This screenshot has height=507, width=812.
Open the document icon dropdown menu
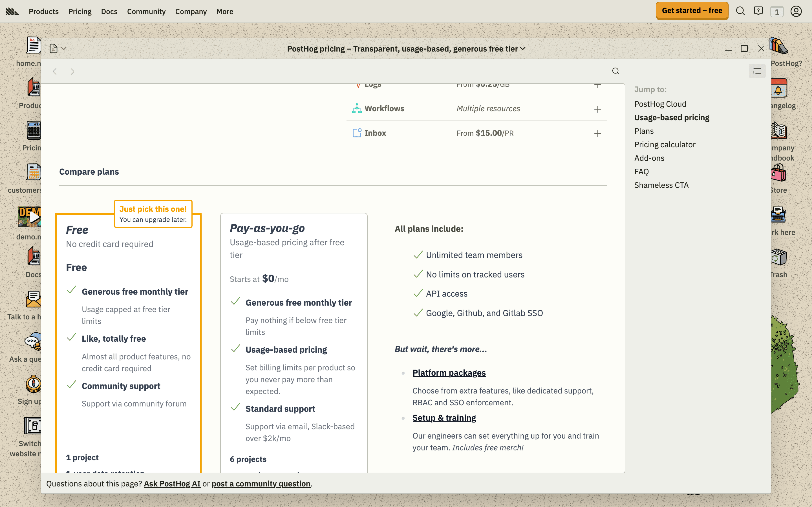(x=58, y=49)
